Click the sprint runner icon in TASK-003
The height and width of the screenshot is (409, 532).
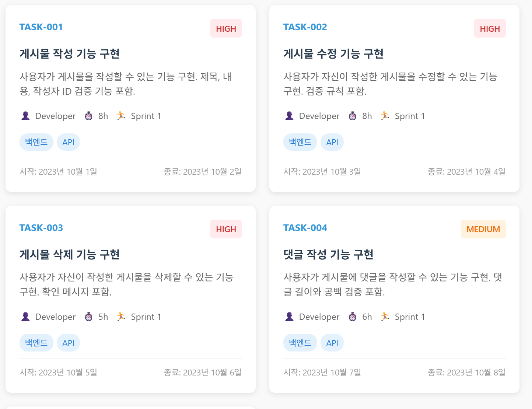pos(121,317)
